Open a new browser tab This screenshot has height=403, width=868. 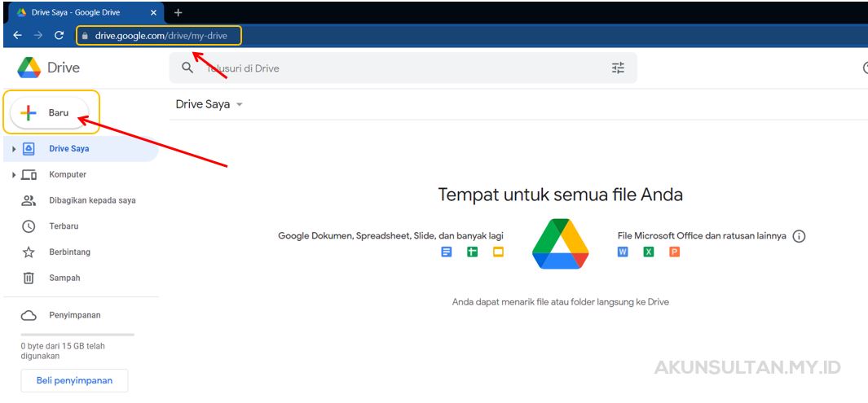[x=178, y=12]
